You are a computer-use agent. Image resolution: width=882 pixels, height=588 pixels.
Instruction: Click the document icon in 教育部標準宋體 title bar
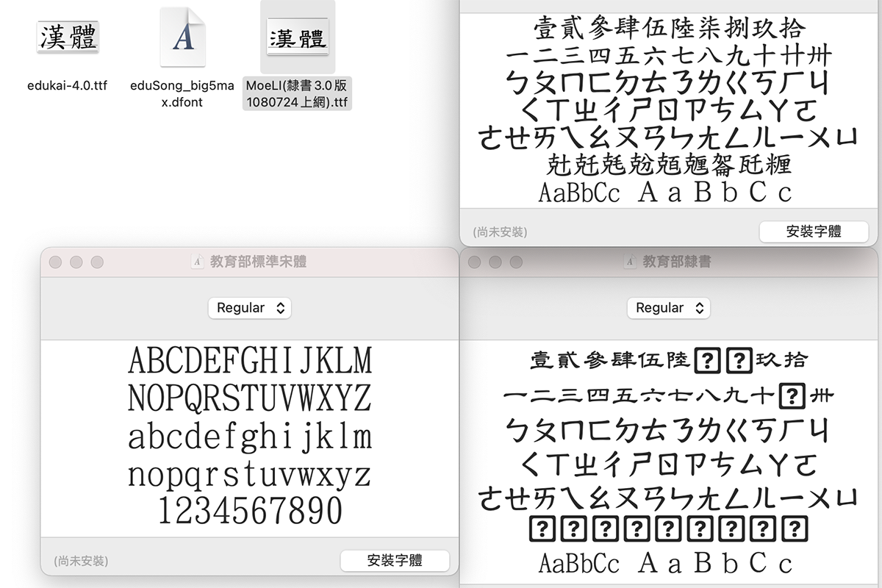[196, 261]
